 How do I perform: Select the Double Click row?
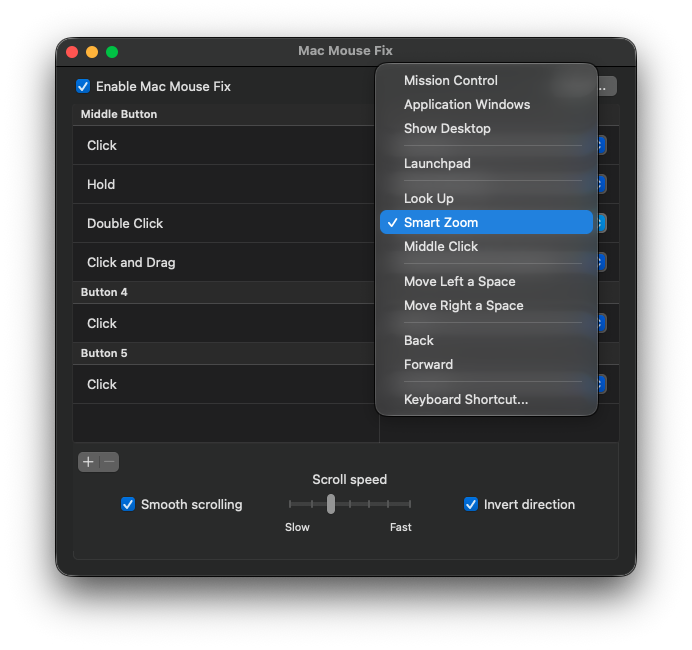click(224, 223)
